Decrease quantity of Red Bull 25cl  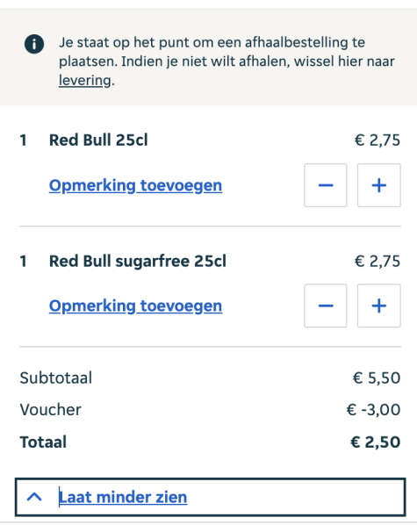[326, 185]
